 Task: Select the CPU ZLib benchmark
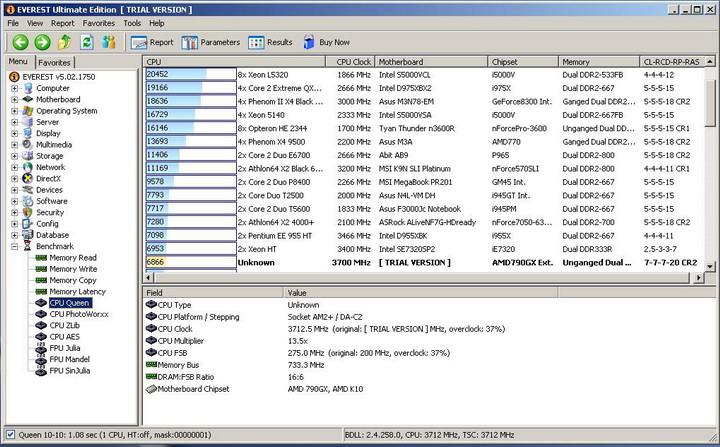point(64,325)
